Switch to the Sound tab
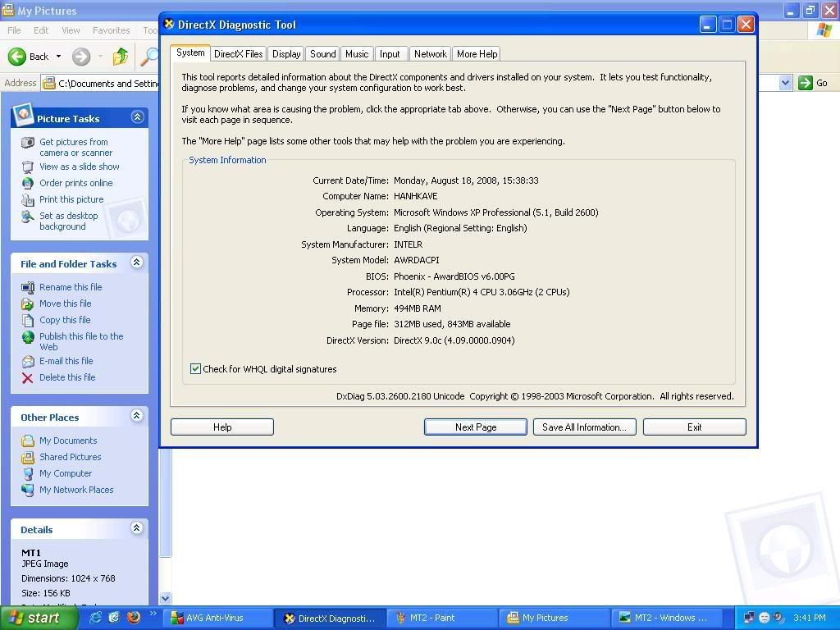The width and height of the screenshot is (840, 630). pyautogui.click(x=322, y=54)
